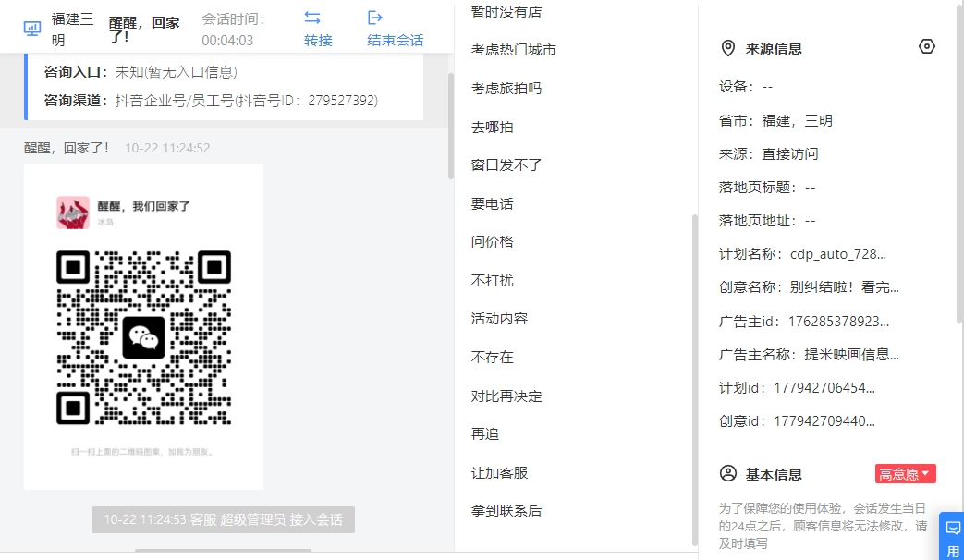Click the avatar in the WeChat QR card

click(x=73, y=213)
